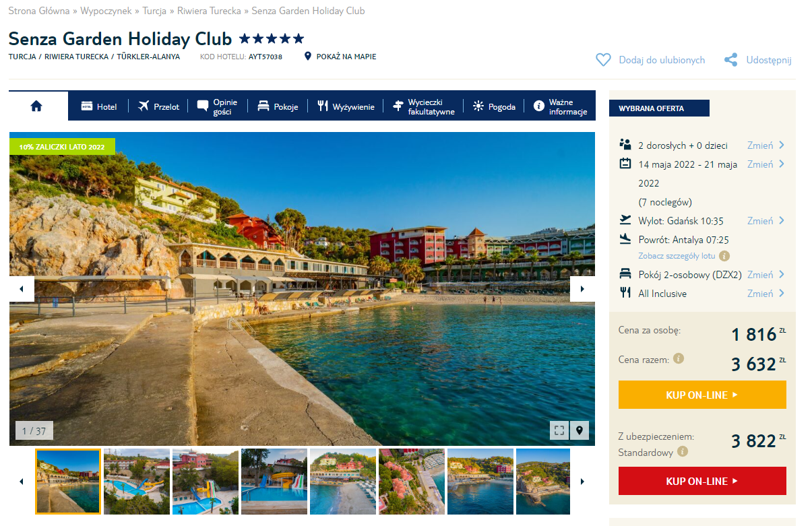The width and height of the screenshot is (812, 526).
Task: Click the home icon tab
Action: [36, 106]
